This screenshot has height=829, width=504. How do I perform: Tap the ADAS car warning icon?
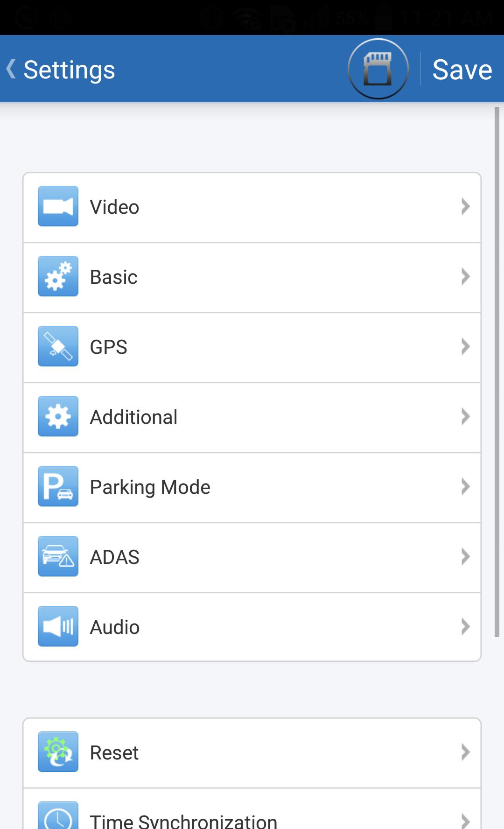tap(58, 556)
